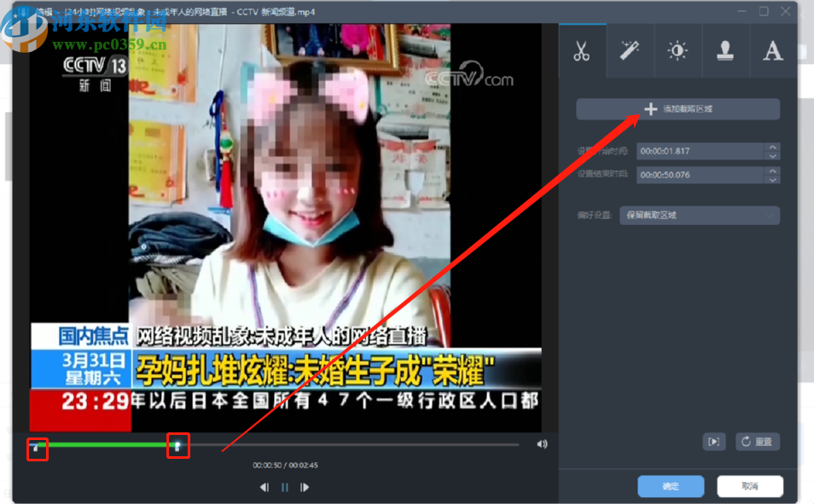Viewport: 814px width, 504px height.
Task: Click the green timeline progress bar
Action: (x=102, y=444)
